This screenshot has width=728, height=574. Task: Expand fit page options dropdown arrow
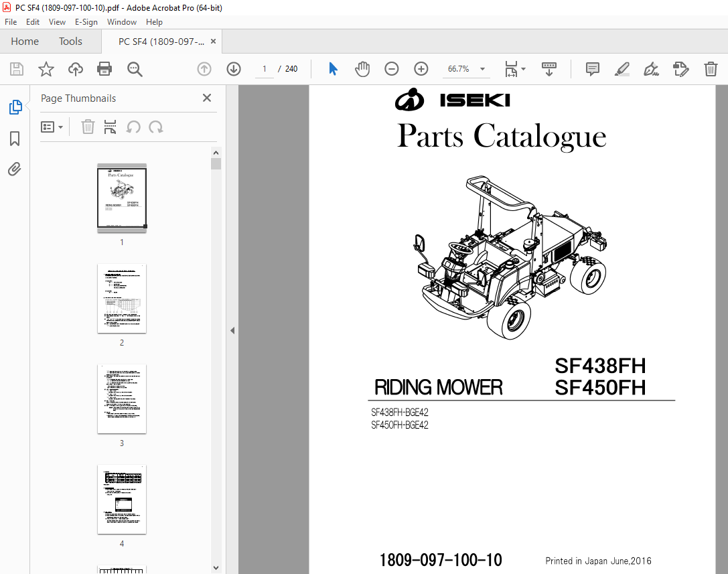tap(524, 69)
